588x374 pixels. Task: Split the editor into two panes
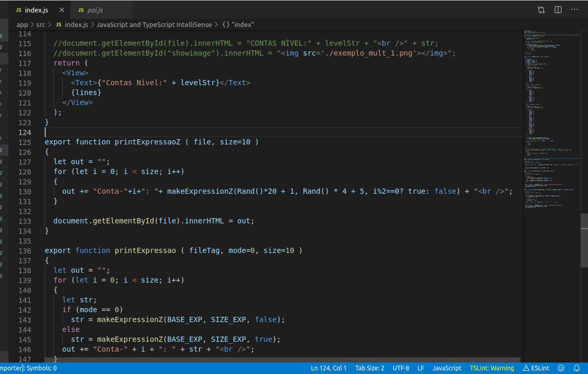(x=557, y=10)
